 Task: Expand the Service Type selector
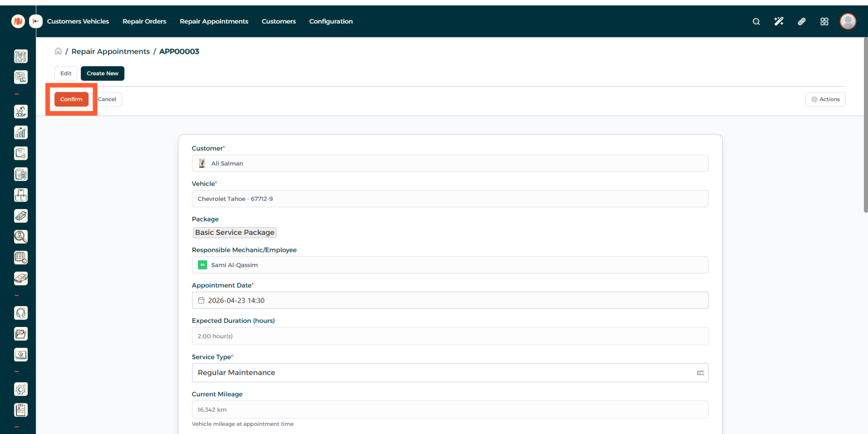click(700, 373)
